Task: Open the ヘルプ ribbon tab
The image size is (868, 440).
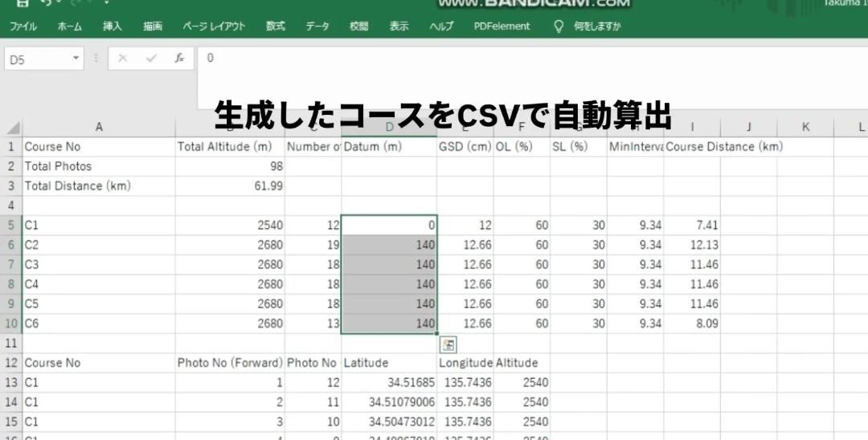Action: click(441, 26)
